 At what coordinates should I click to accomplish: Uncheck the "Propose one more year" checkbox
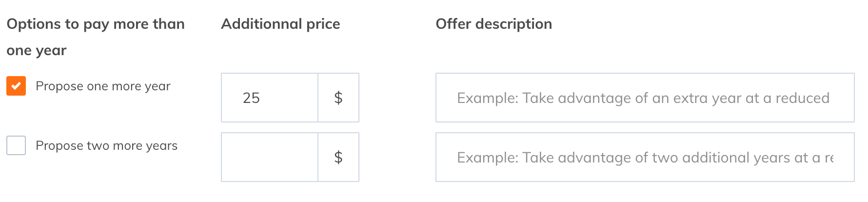point(16,86)
